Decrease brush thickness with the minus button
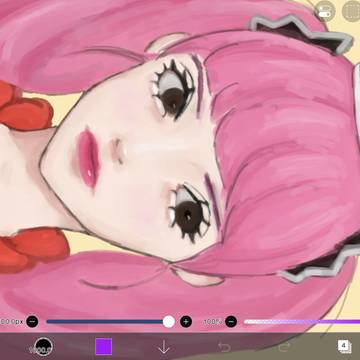The height and width of the screenshot is (360, 360). [32, 322]
